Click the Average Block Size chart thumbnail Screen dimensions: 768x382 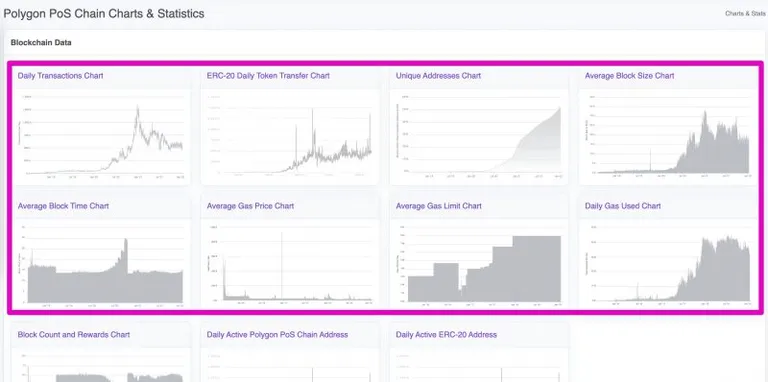click(x=668, y=137)
